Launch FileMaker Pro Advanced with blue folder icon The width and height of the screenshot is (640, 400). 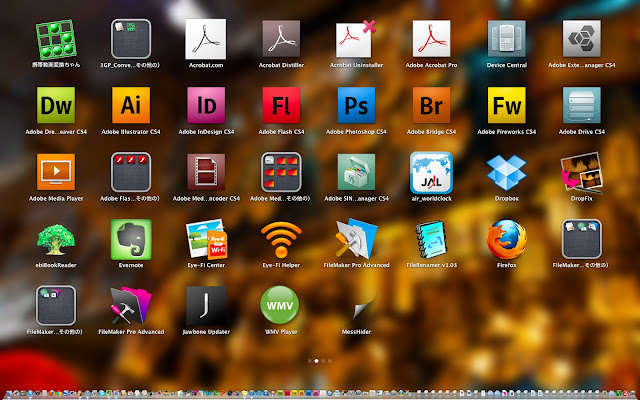(356, 239)
